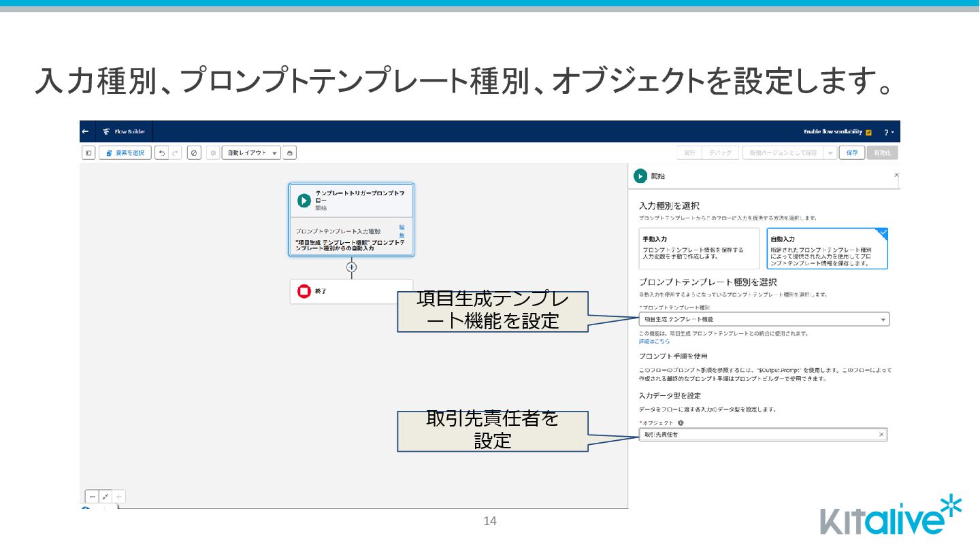Click the circle-slash toolbar icon
980x551 pixels.
(x=194, y=153)
